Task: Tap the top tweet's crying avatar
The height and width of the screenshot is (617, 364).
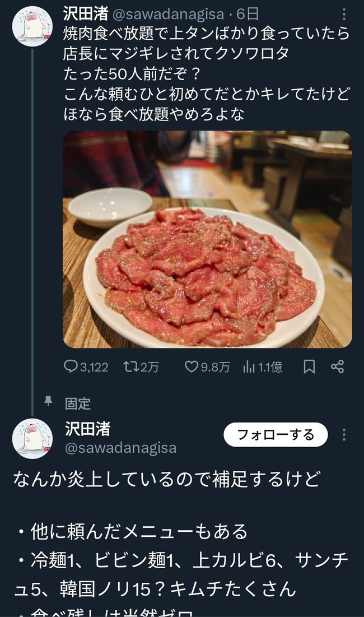Action: point(32,26)
